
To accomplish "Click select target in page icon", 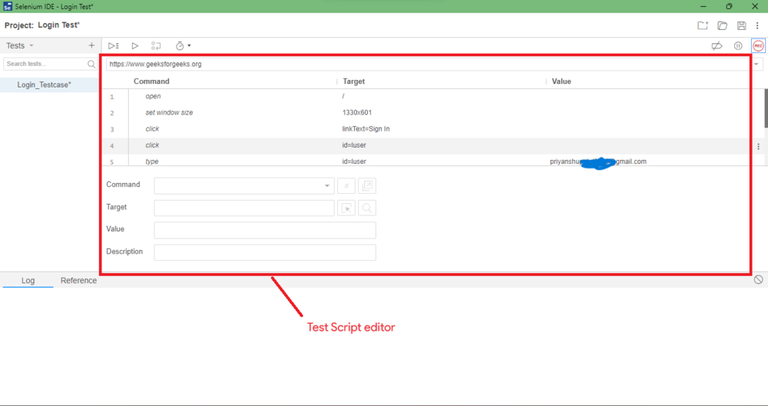I will coord(346,208).
